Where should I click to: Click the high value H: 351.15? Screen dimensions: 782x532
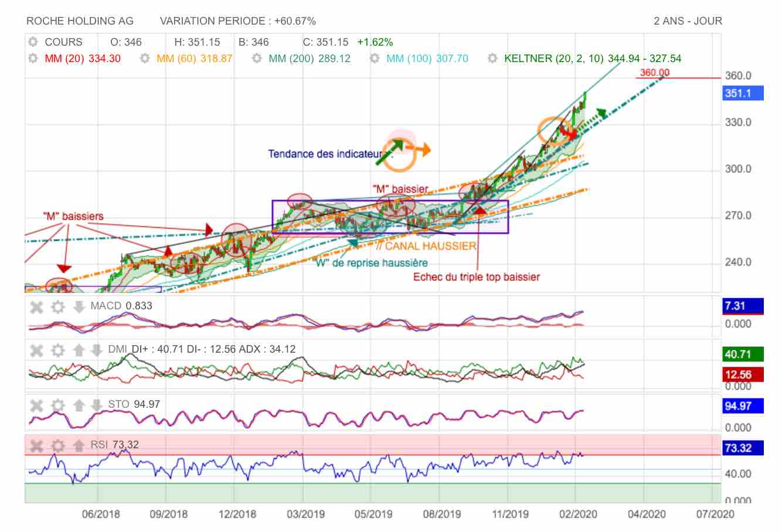point(197,42)
